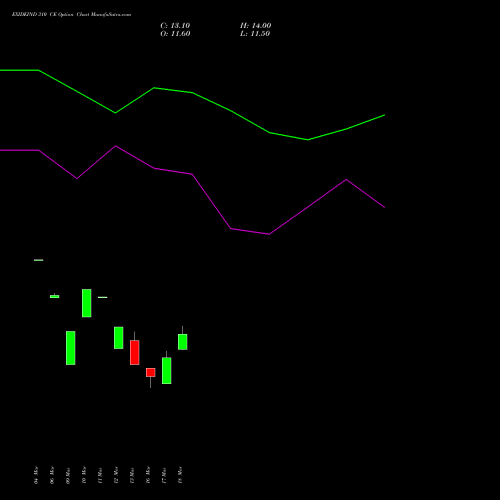
Task: Click the green indicator line
Action: [x=192, y=93]
